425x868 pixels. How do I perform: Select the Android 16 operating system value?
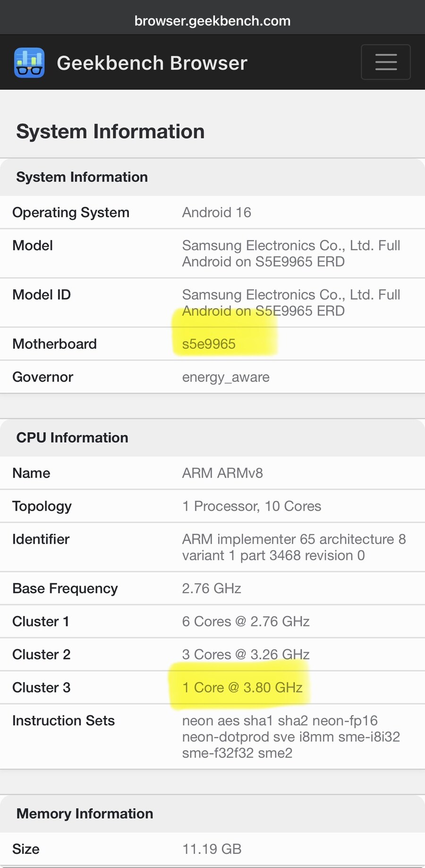click(x=216, y=212)
